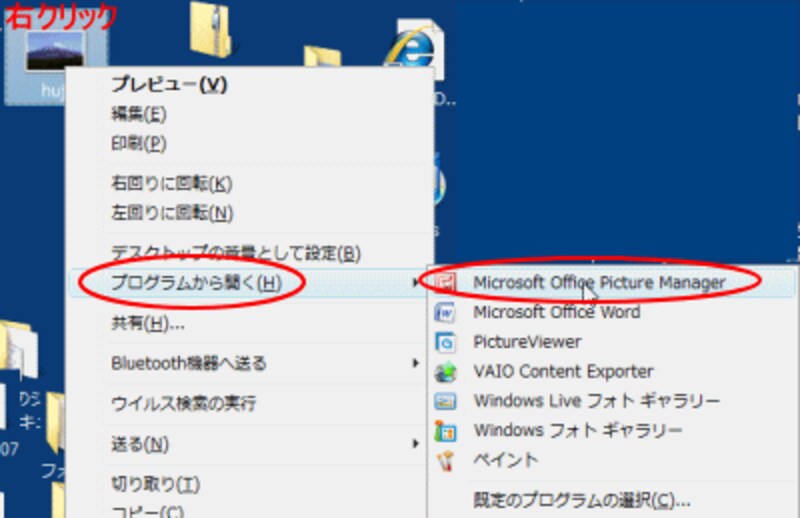Click the VAIO Content Exporter icon
This screenshot has height=518, width=800.
coord(445,371)
